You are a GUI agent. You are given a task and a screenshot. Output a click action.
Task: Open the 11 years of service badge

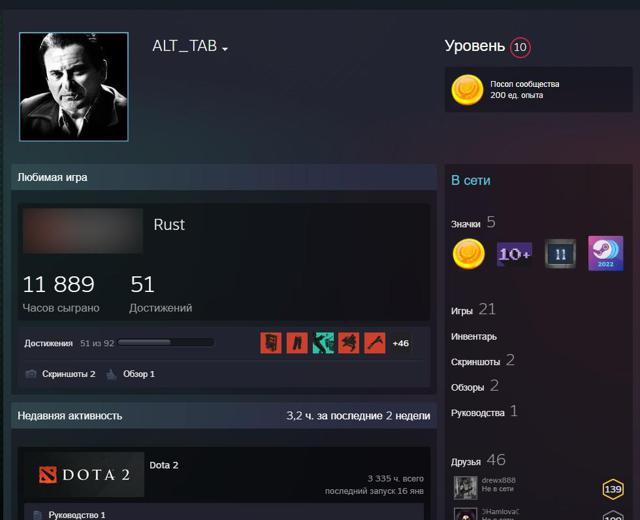point(560,254)
